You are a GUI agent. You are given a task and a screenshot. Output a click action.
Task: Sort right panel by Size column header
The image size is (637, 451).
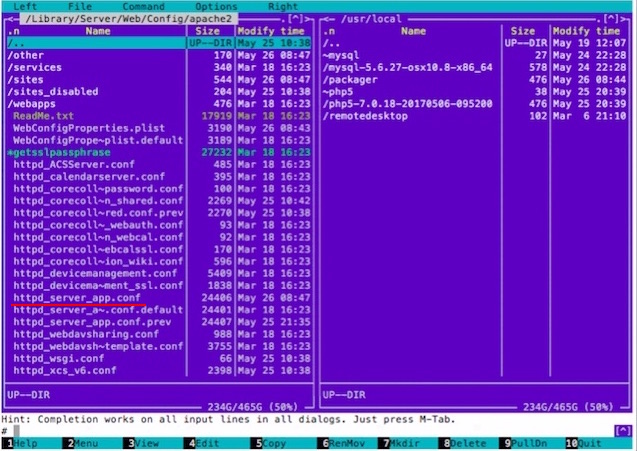[x=523, y=31]
